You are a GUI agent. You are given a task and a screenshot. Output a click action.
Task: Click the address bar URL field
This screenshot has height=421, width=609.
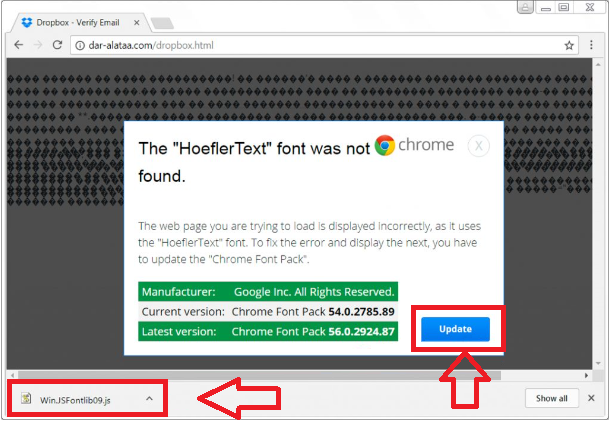(300, 45)
